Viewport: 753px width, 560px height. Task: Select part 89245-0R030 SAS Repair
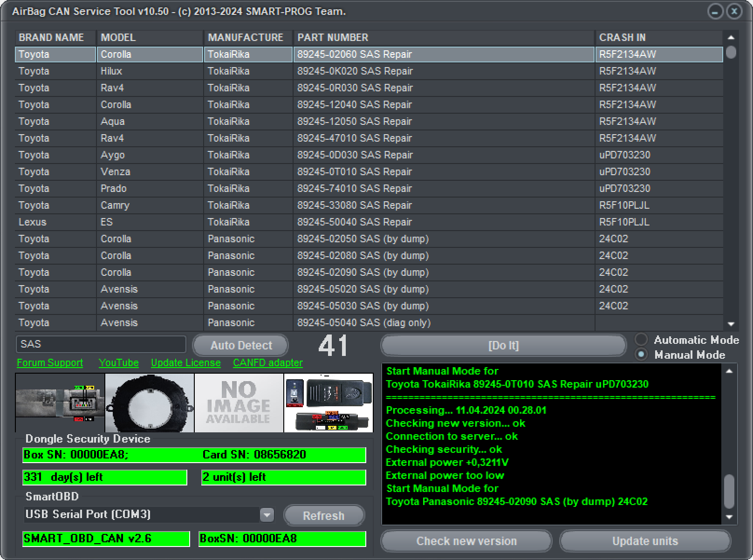tap(369, 88)
